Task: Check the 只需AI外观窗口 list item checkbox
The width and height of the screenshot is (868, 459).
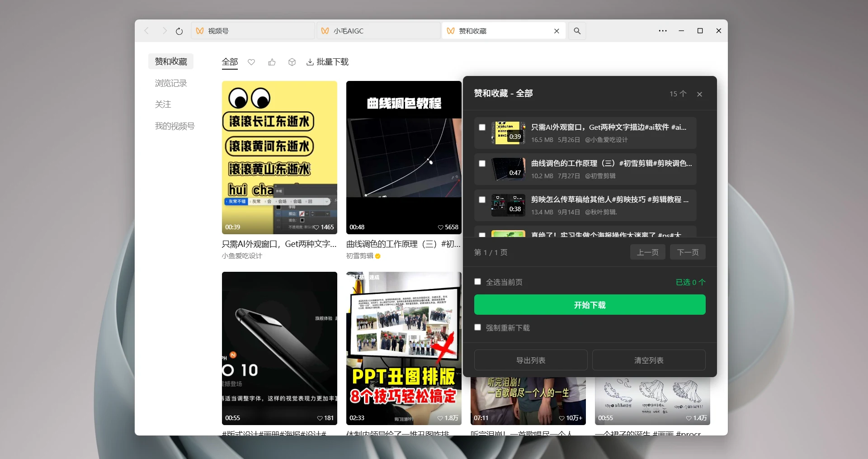Action: click(482, 127)
